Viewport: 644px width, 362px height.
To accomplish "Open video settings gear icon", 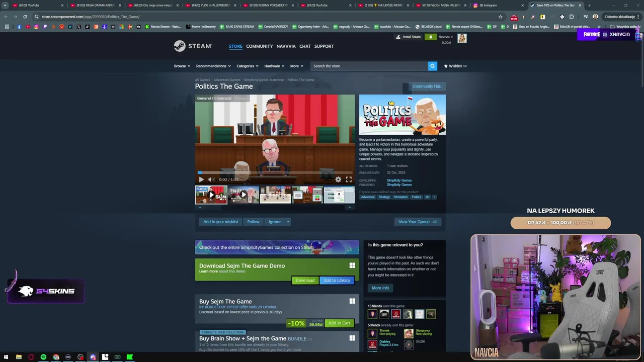I will 338,179.
